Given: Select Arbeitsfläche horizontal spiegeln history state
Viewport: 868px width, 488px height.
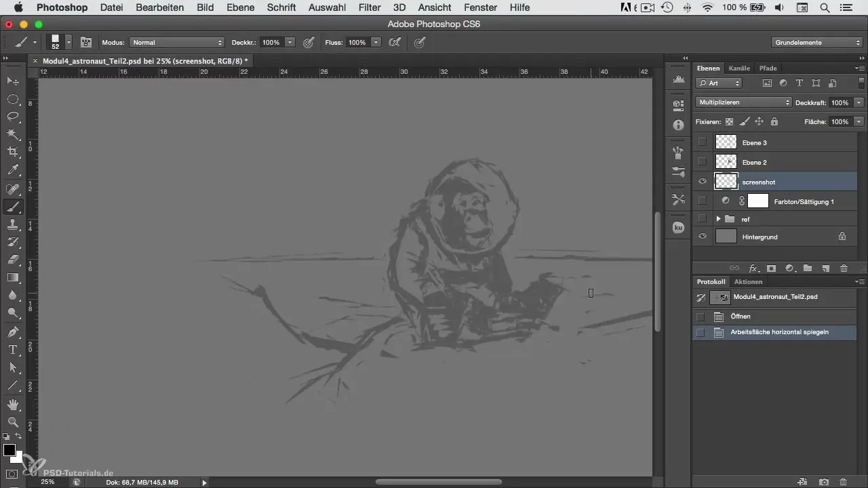Looking at the screenshot, I should pyautogui.click(x=780, y=332).
